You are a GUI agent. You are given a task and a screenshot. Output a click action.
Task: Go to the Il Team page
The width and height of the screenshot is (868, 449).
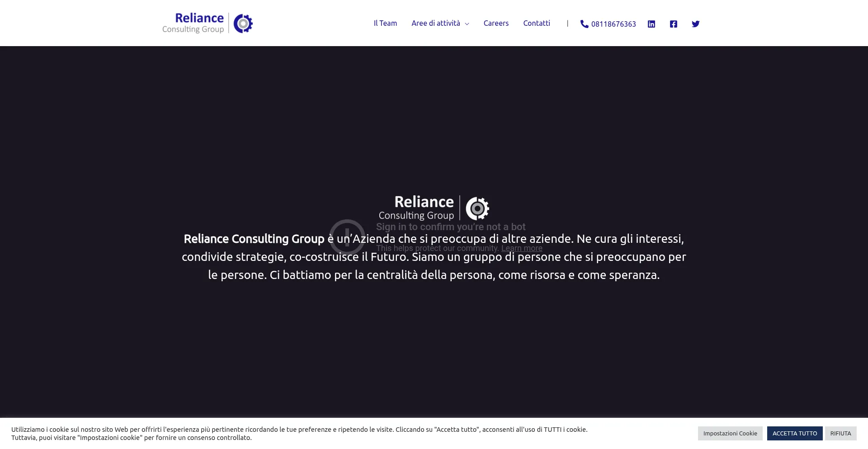click(x=385, y=23)
